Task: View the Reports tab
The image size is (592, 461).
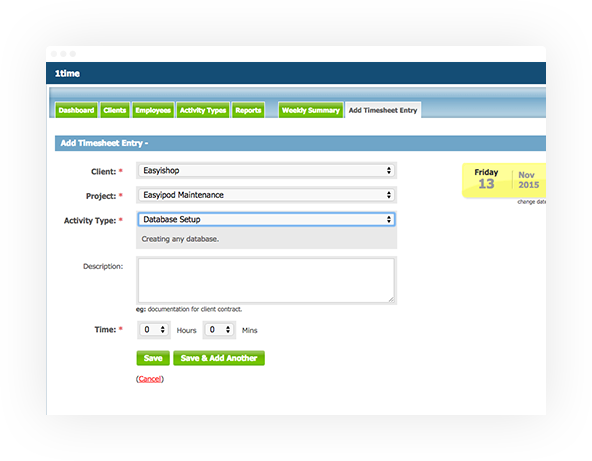Action: click(248, 110)
